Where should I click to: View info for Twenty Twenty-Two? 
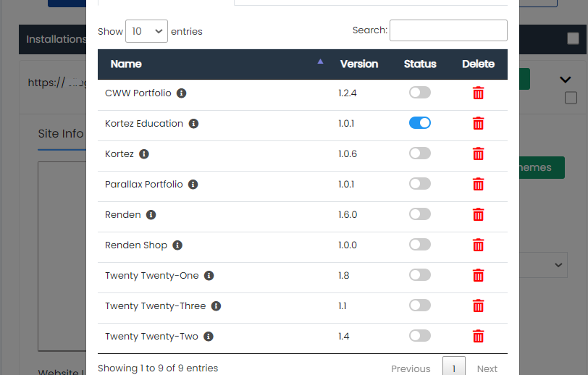(209, 336)
